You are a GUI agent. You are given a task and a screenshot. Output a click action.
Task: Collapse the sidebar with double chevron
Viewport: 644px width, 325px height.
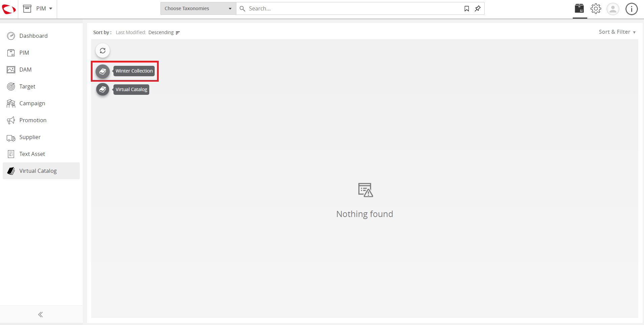click(41, 315)
